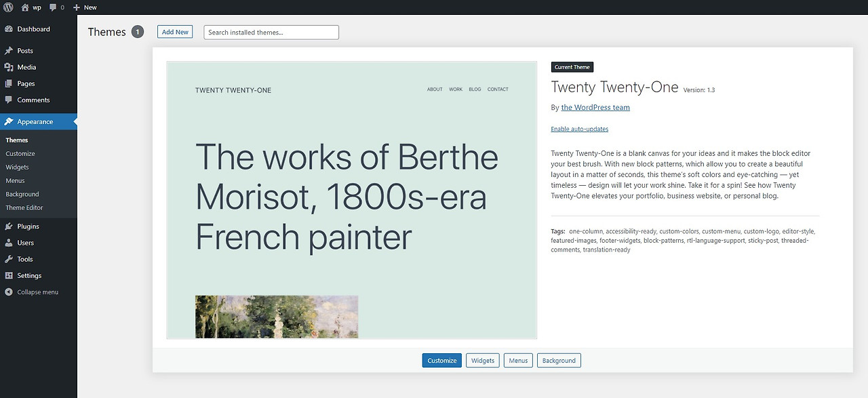
Task: Click the Twenty Twenty-One theme title
Action: tap(615, 87)
